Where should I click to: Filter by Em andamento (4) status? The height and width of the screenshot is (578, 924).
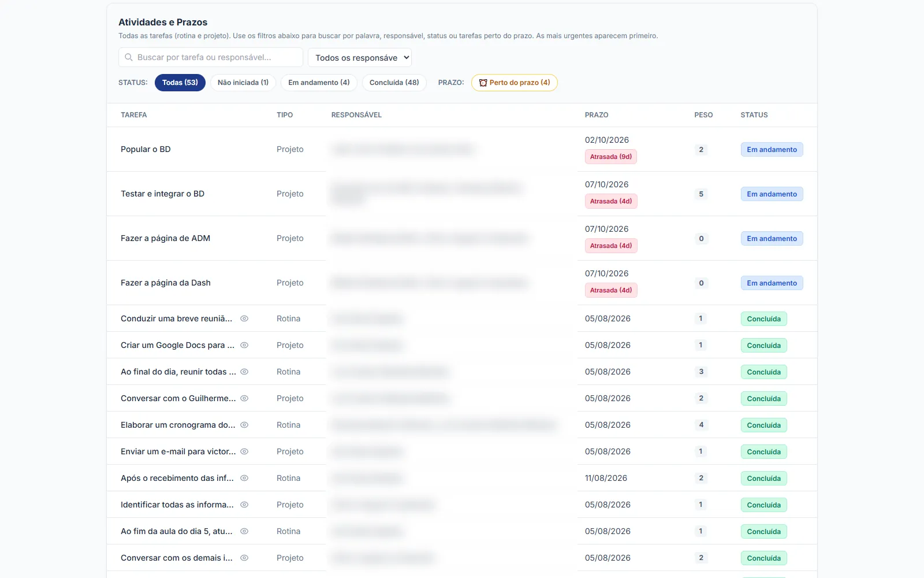(319, 83)
